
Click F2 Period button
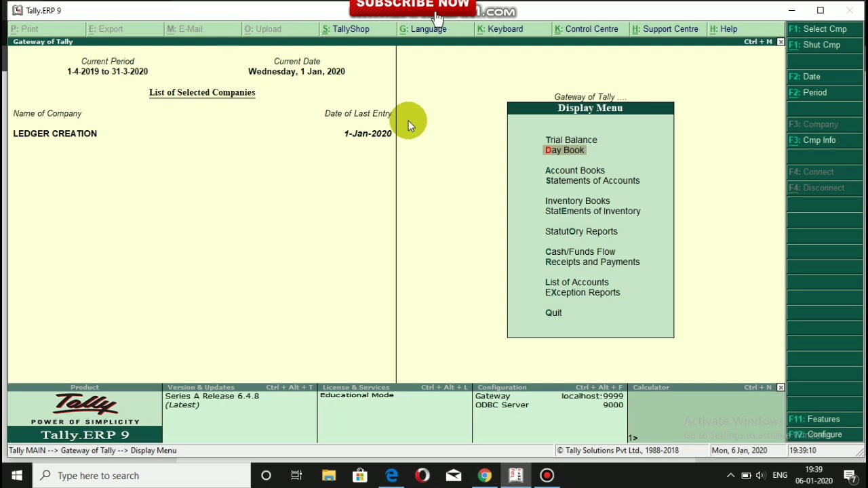coord(825,92)
